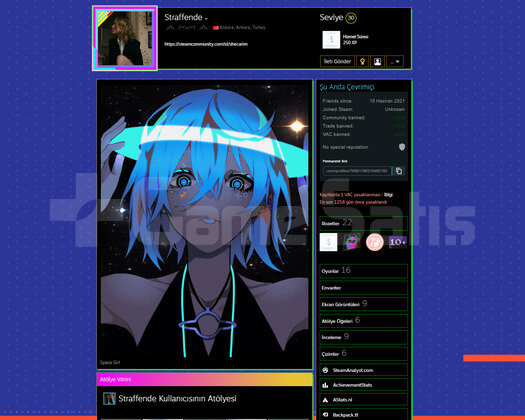This screenshot has height=420, width=525.
Task: Open the Backpack.tf link
Action: [364, 415]
